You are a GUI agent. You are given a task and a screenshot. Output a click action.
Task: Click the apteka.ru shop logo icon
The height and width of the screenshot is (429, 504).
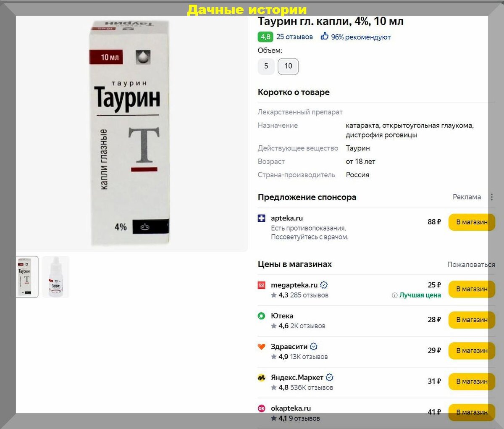(x=262, y=218)
